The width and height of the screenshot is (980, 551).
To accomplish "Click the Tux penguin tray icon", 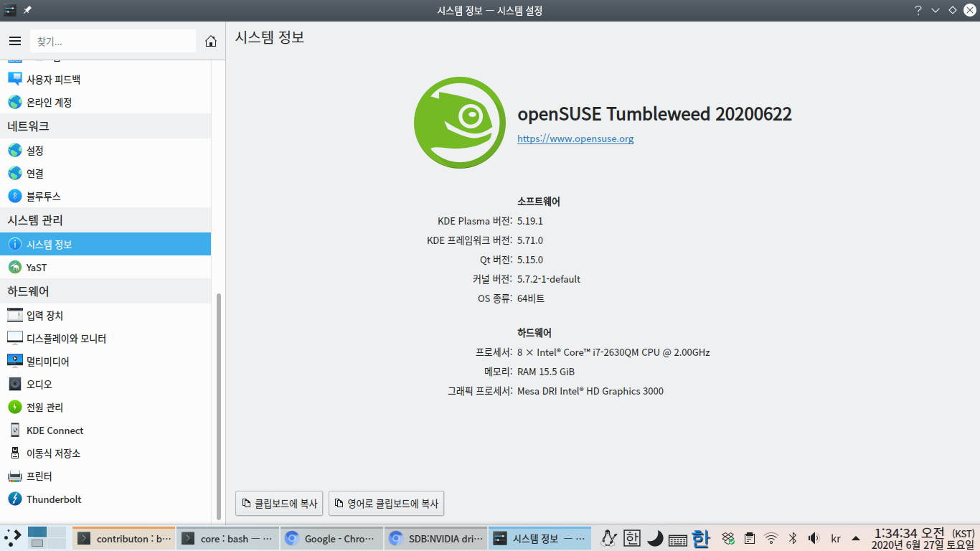I will pyautogui.click(x=608, y=538).
